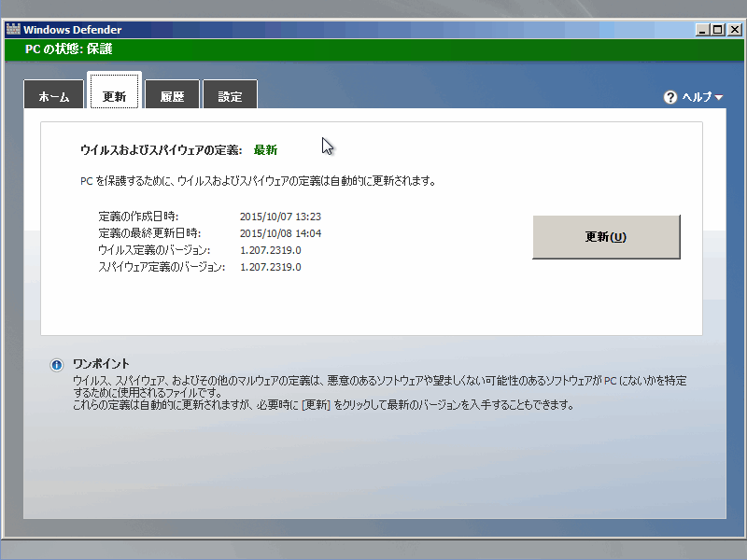
Task: Click the Windows Defender castle icon in title bar
Action: tap(13, 29)
